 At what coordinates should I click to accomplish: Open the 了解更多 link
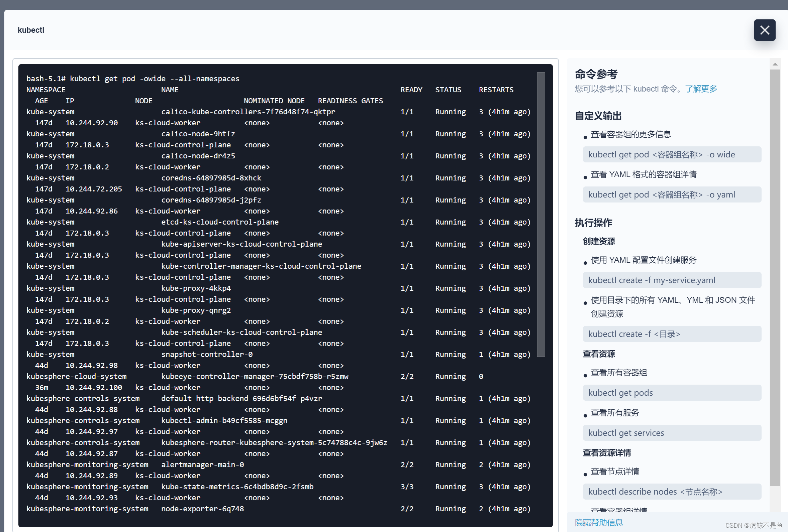[x=701, y=89]
